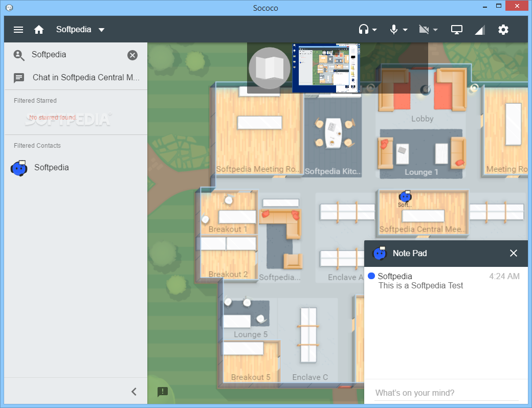
Task: Click the Softpedia avatar on map
Action: tap(405, 196)
